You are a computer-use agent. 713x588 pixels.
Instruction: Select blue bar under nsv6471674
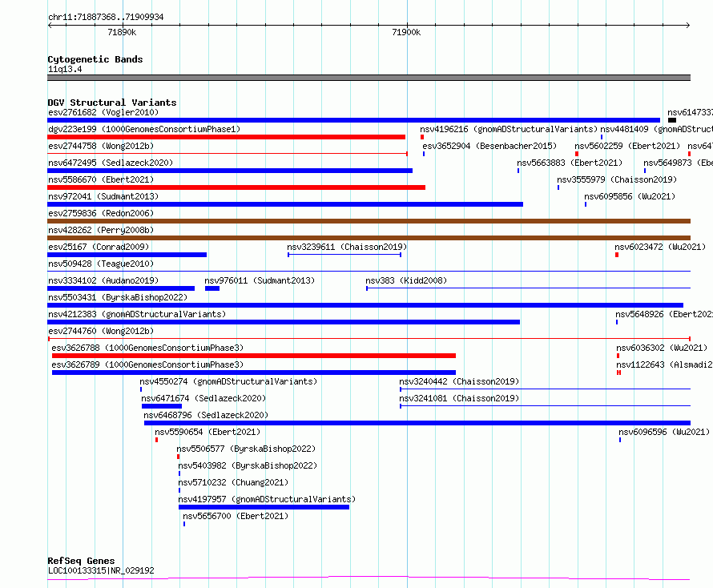(x=162, y=406)
